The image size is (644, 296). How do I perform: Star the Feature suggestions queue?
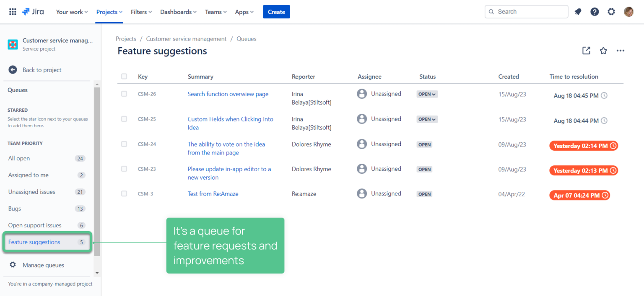pos(603,50)
